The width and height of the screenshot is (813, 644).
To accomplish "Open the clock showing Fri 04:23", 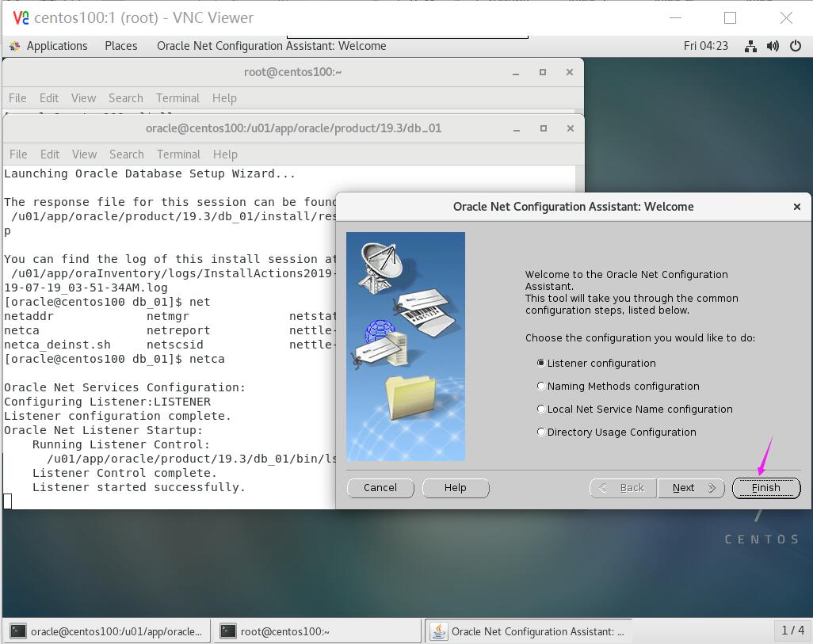I will 706,46.
